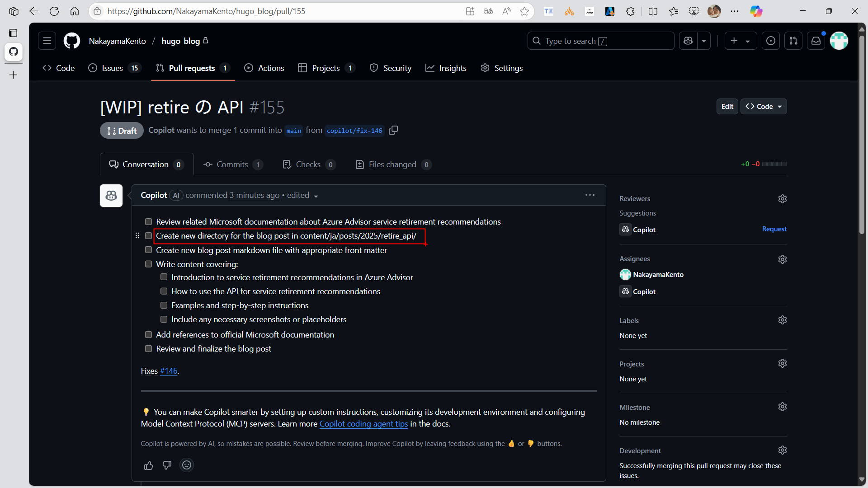Expand the green Code dropdown button

pyautogui.click(x=764, y=107)
